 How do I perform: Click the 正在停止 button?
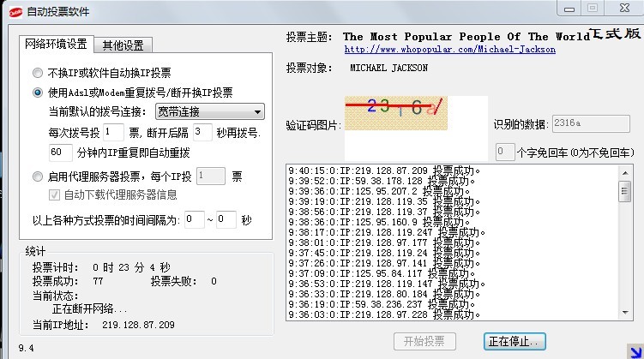point(514,341)
